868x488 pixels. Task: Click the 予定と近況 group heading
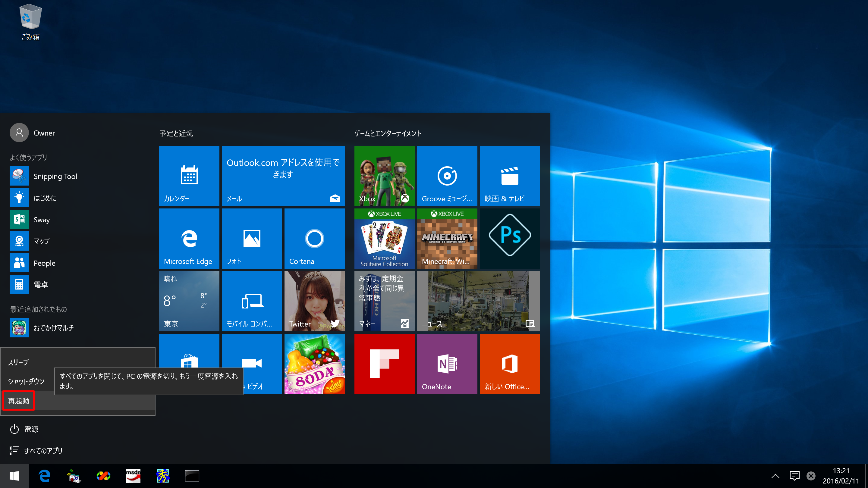(176, 133)
